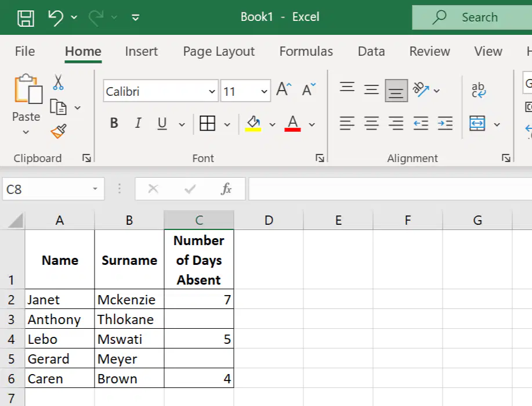This screenshot has width=532, height=406.
Task: Open Merge & Center dropdown arrow
Action: tap(497, 125)
